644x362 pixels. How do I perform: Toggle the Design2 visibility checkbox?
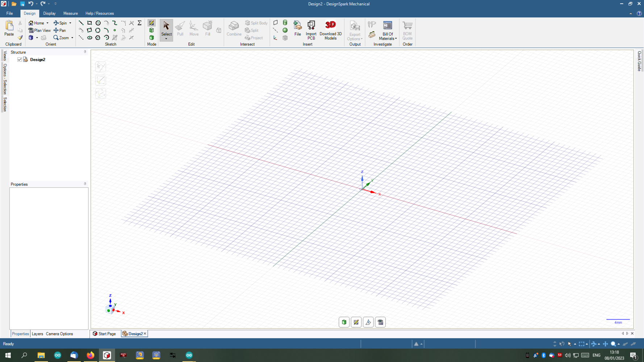tap(20, 59)
